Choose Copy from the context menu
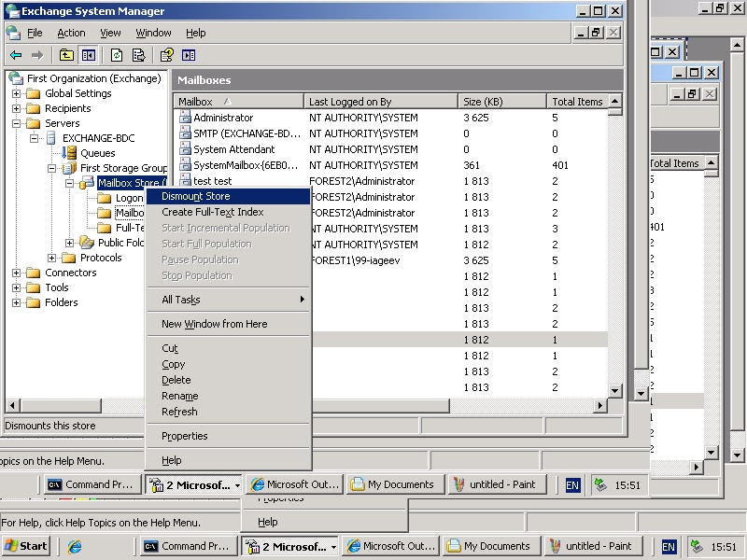This screenshot has width=747, height=560. coord(228,364)
